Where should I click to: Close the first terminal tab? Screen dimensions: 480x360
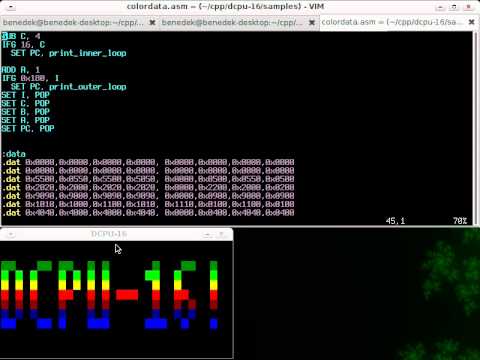coord(152,22)
